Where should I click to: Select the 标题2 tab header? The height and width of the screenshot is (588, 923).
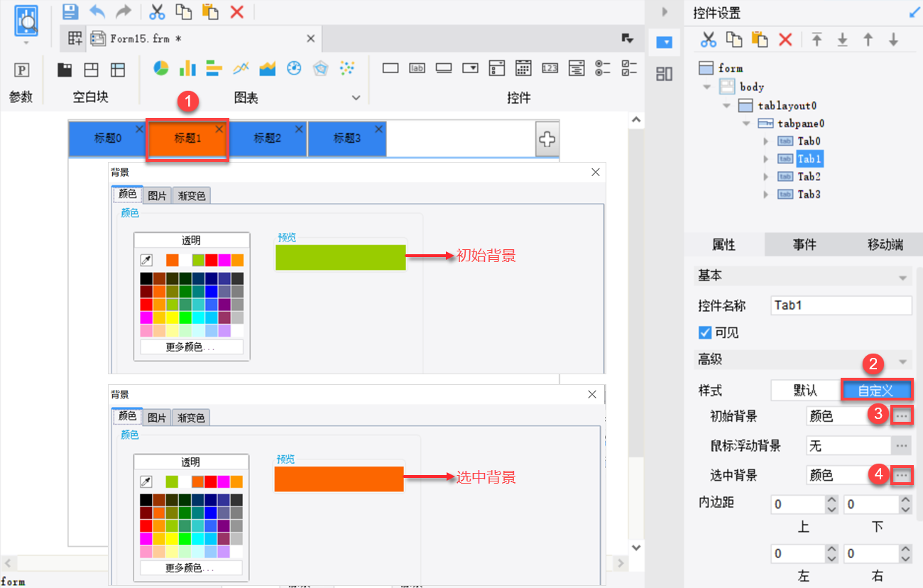[x=268, y=139]
